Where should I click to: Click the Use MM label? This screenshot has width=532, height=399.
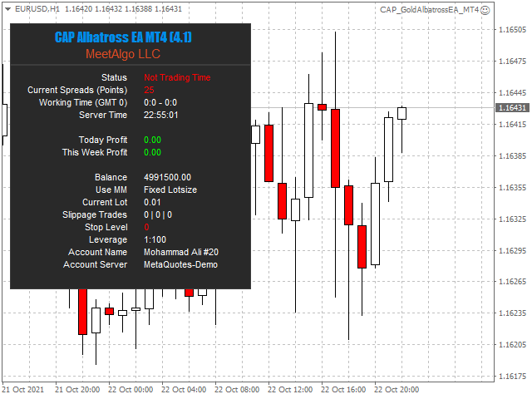pyautogui.click(x=111, y=190)
